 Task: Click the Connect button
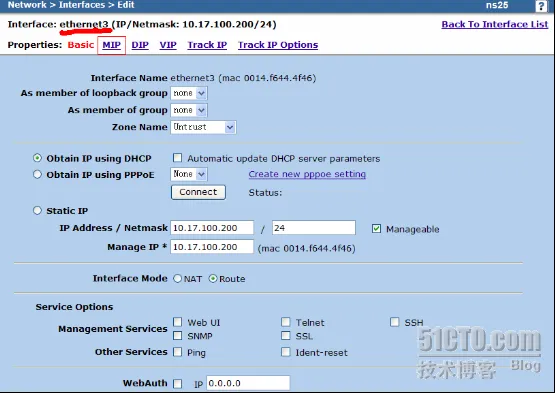point(198,192)
